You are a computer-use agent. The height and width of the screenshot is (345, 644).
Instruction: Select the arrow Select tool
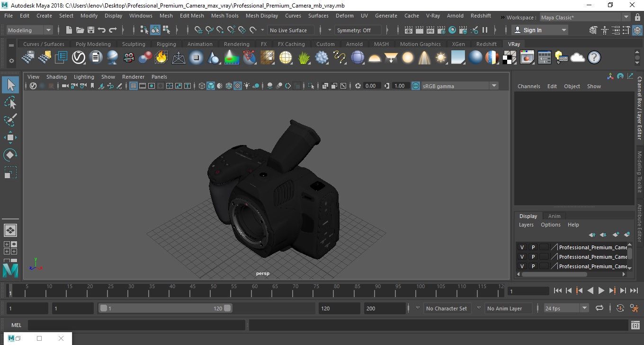(10, 85)
